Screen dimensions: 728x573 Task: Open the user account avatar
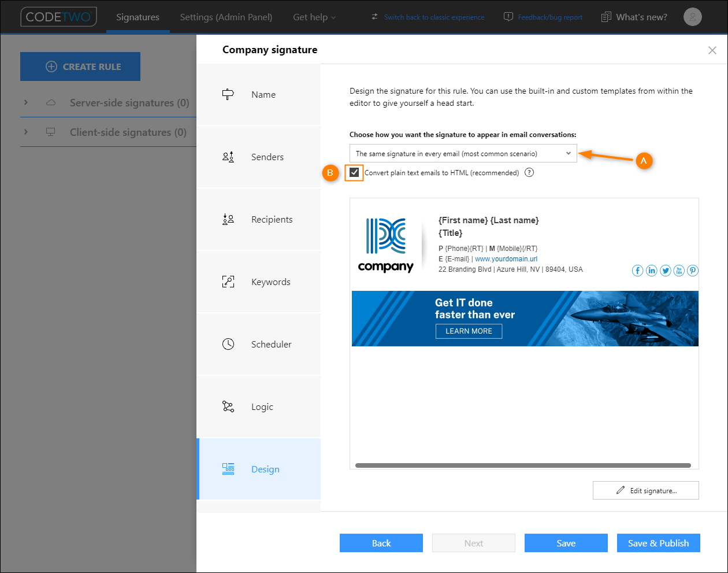692,17
